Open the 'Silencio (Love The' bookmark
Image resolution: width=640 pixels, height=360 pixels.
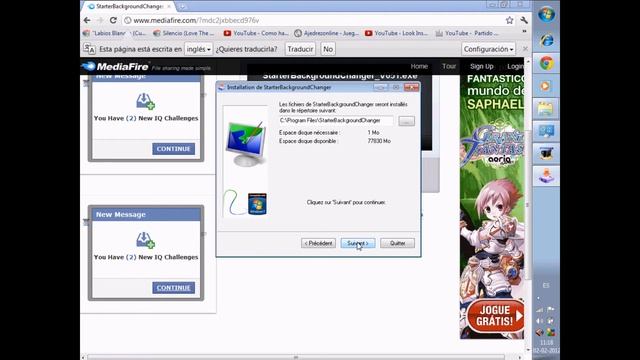coord(183,33)
